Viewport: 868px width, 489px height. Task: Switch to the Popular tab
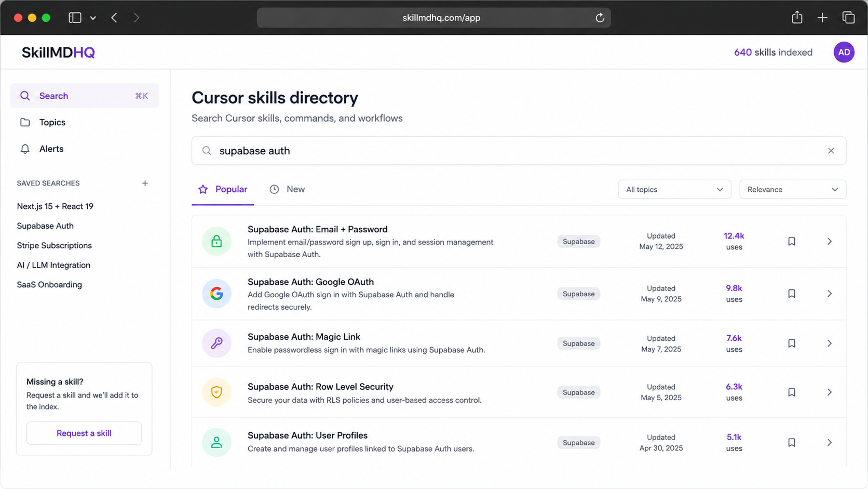pyautogui.click(x=223, y=189)
